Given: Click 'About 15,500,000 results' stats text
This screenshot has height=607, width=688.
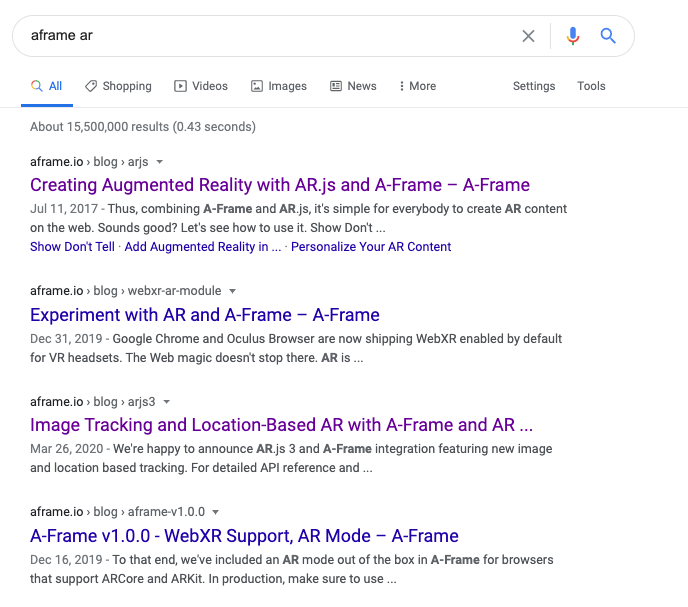Looking at the screenshot, I should pyautogui.click(x=143, y=127).
